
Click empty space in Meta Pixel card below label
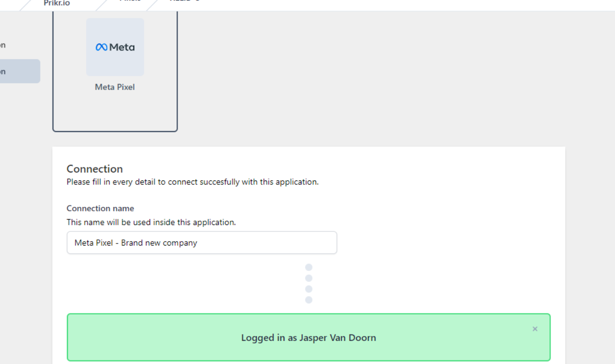pos(115,112)
